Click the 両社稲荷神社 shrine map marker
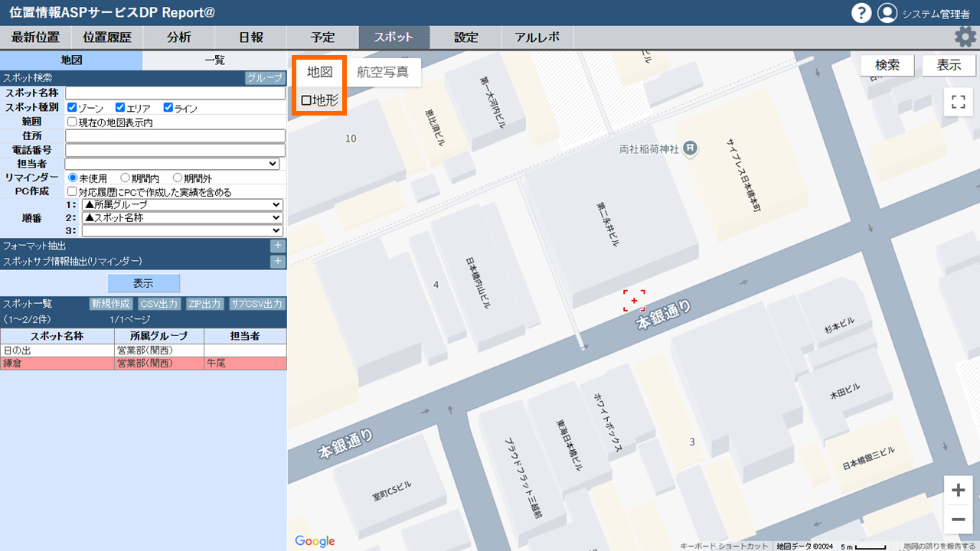This screenshot has height=551, width=980. [690, 148]
